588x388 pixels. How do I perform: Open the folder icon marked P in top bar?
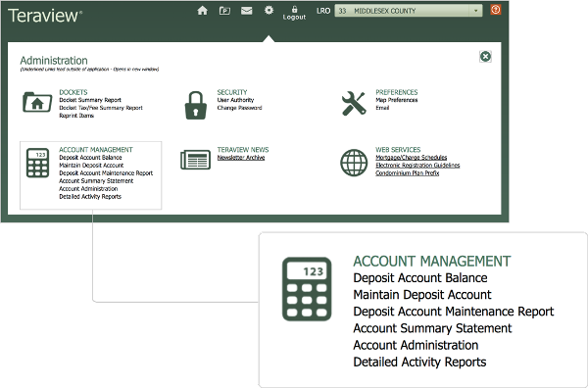pos(224,11)
